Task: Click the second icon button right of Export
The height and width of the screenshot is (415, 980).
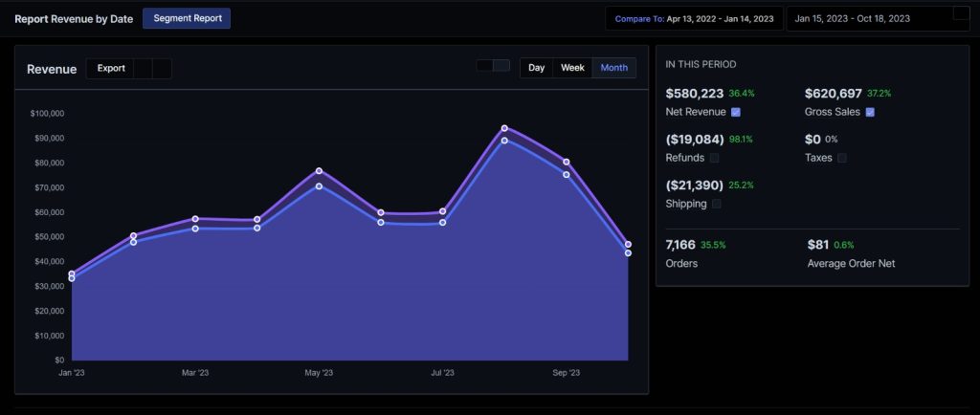Action: (162, 69)
